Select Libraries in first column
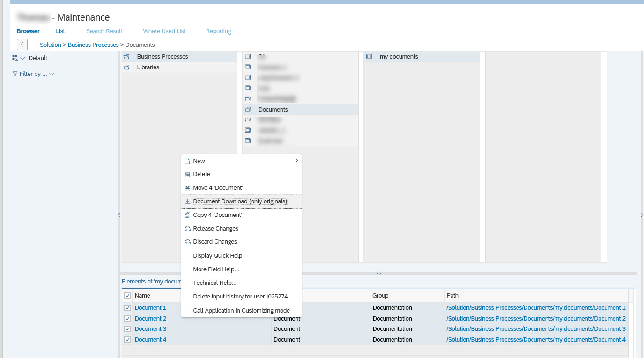Image resolution: width=644 pixels, height=358 pixels. [179, 67]
